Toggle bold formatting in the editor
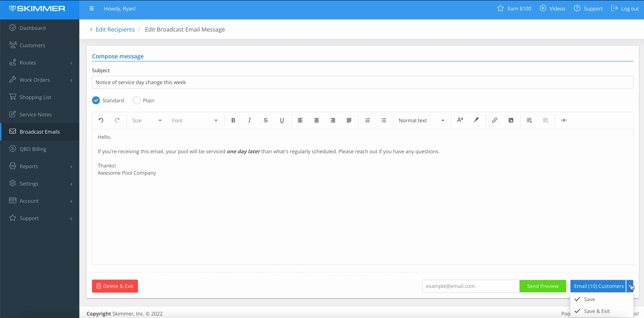The height and width of the screenshot is (318, 644). tap(233, 120)
